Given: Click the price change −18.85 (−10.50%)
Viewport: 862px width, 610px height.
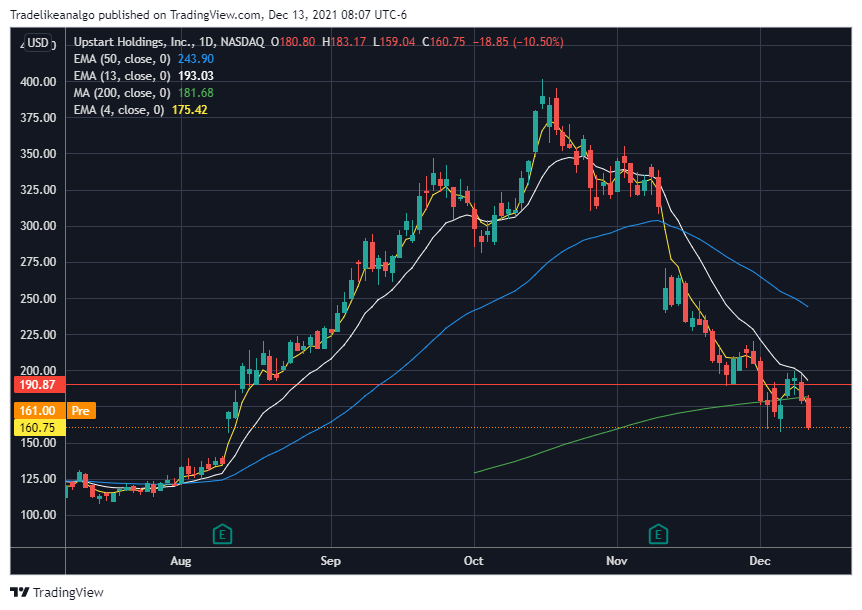Looking at the screenshot, I should (x=518, y=42).
